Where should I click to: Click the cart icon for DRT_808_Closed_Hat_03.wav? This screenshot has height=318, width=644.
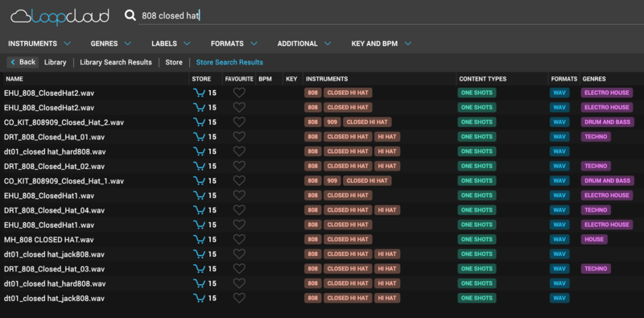pyautogui.click(x=199, y=269)
